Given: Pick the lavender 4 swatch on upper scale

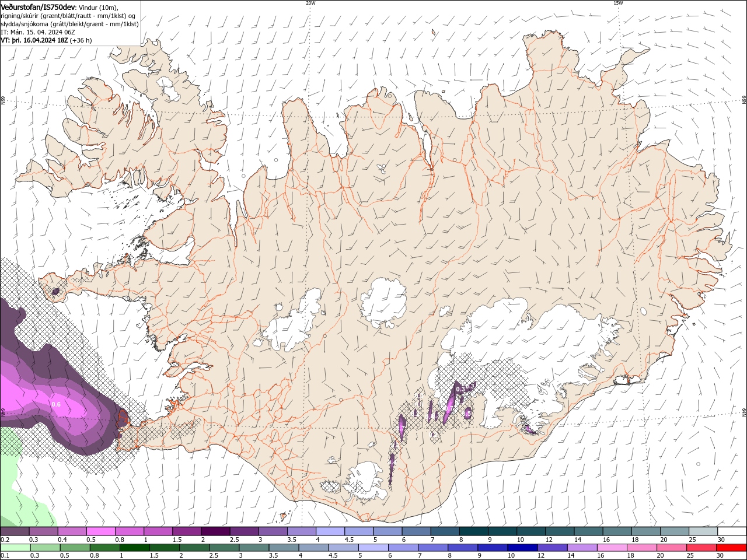Looking at the screenshot, I should coord(330,531).
